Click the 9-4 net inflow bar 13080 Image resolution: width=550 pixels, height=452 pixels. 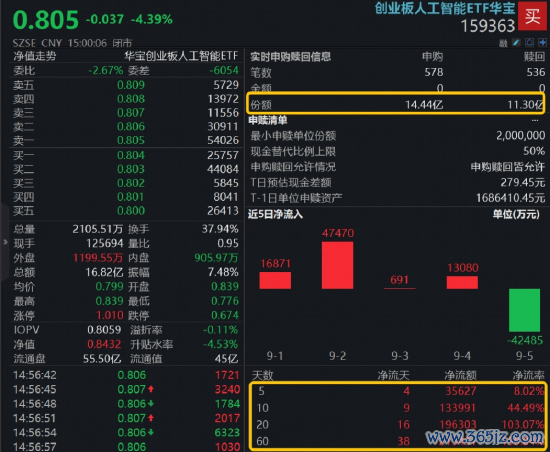462,283
